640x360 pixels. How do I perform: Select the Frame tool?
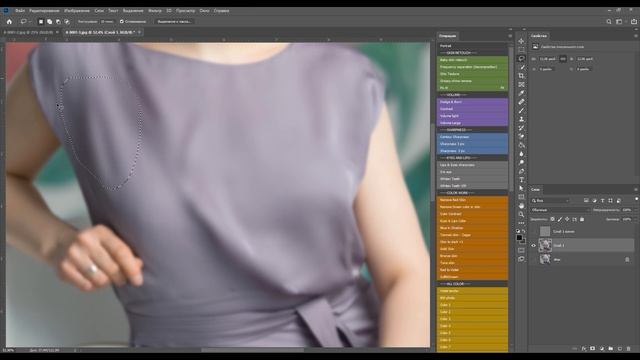[x=521, y=84]
